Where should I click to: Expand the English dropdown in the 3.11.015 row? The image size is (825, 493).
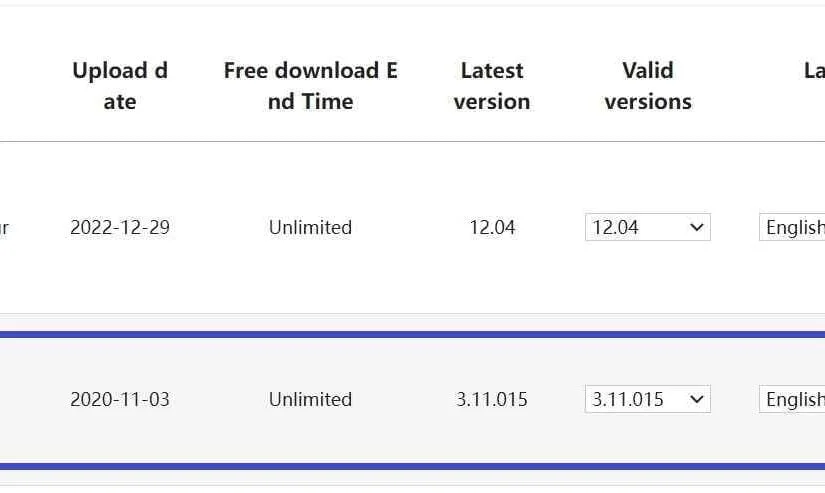pyautogui.click(x=793, y=399)
